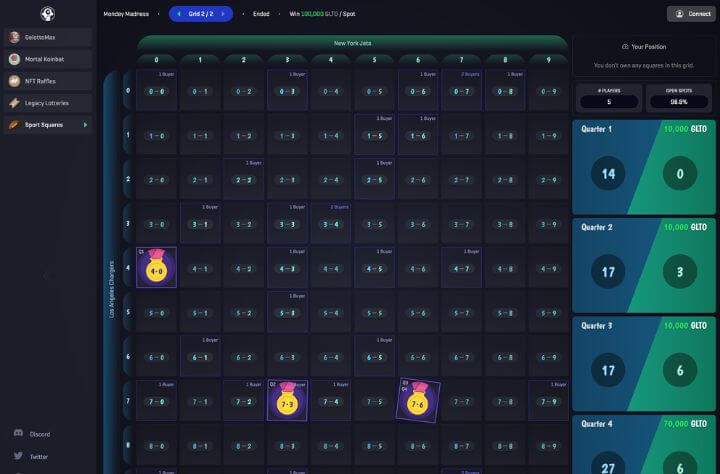Click the Q1 winner medal on square 4-0
Screen dimensions: 720x474
click(x=156, y=268)
